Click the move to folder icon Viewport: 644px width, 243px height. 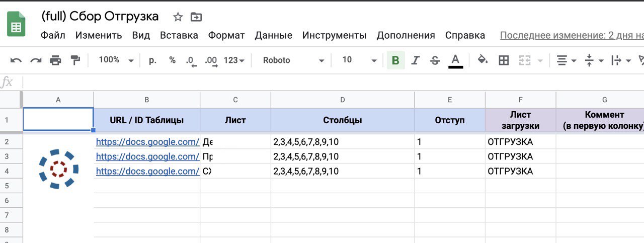click(196, 17)
